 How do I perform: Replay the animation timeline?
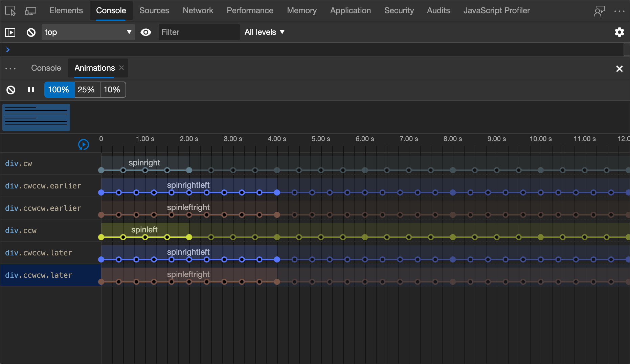click(83, 144)
